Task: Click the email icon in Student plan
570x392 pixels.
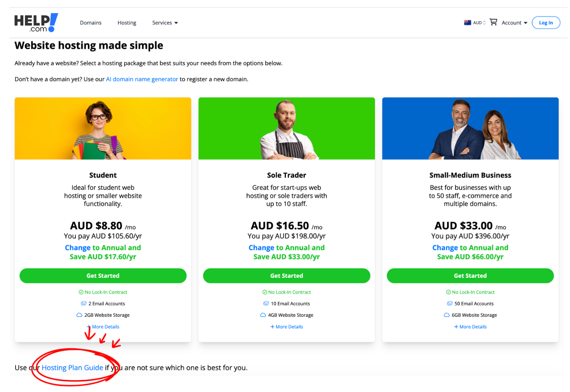Action: [84, 303]
